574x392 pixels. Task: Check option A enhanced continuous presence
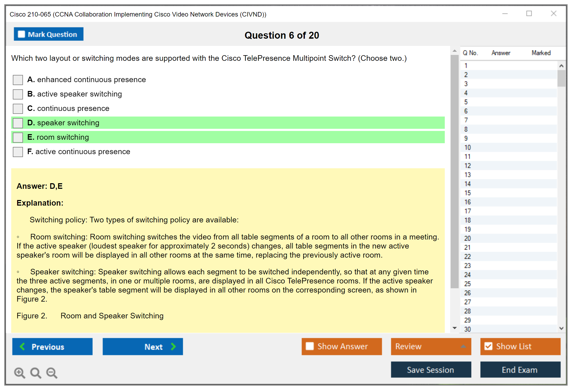pos(18,80)
